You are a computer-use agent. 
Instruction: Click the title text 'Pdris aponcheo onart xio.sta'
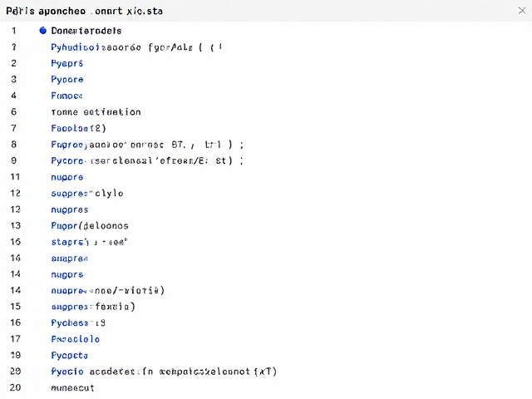tap(85, 11)
